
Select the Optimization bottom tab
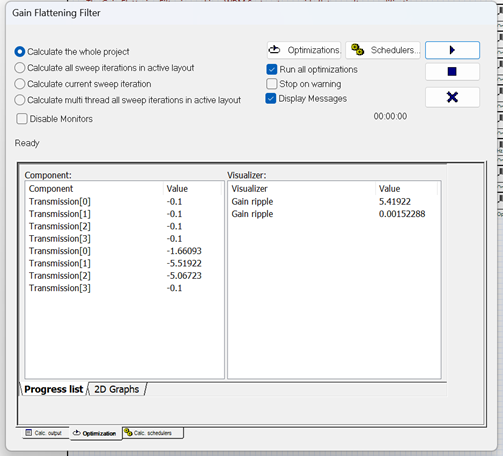[95, 433]
